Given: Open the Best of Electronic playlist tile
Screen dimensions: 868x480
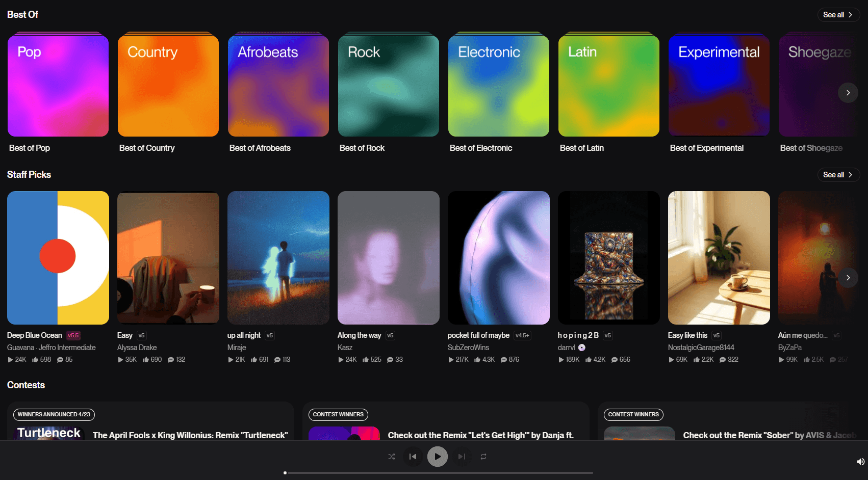Looking at the screenshot, I should [x=498, y=86].
